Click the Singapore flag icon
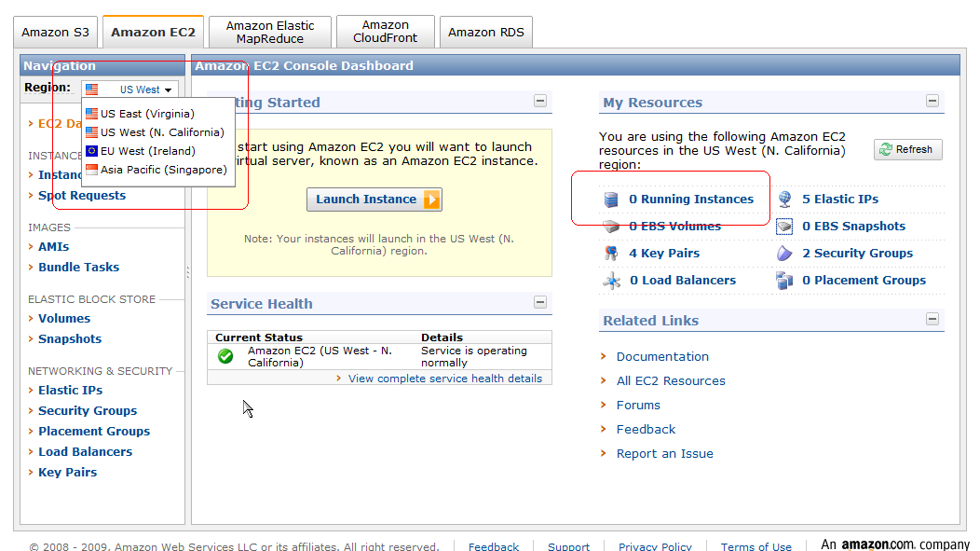Image resolution: width=980 pixels, height=551 pixels. pyautogui.click(x=92, y=170)
